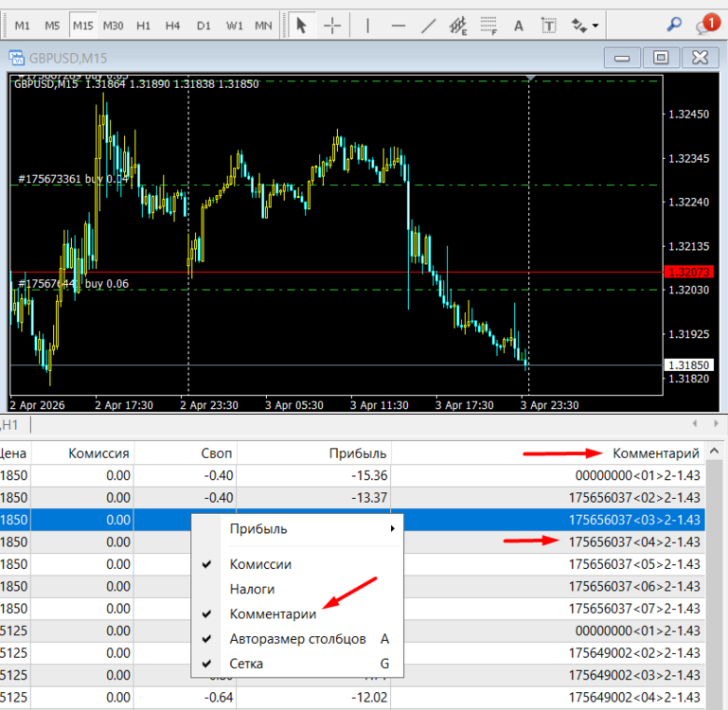Switch chart to MN timeframe

[263, 26]
